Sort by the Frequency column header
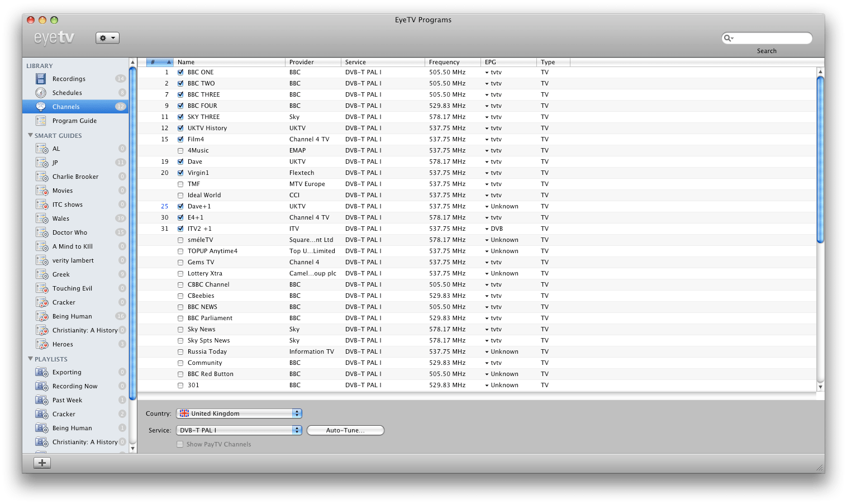The image size is (847, 504). click(x=453, y=62)
